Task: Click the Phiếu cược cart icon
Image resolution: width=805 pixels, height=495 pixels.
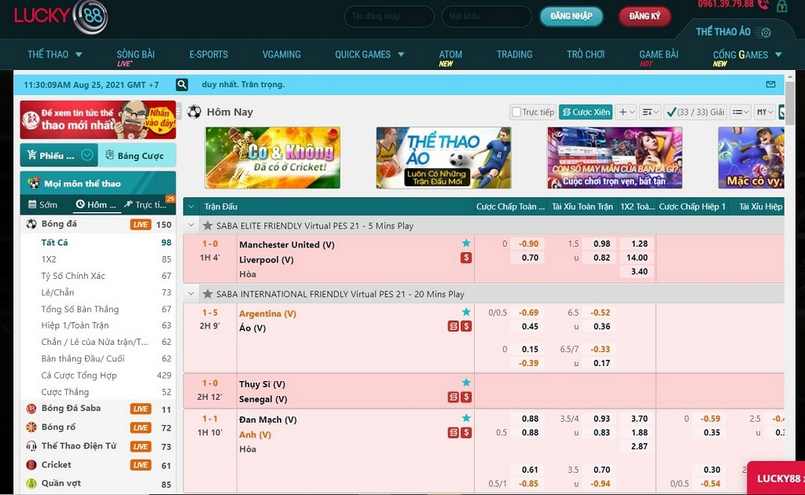Action: [32, 155]
